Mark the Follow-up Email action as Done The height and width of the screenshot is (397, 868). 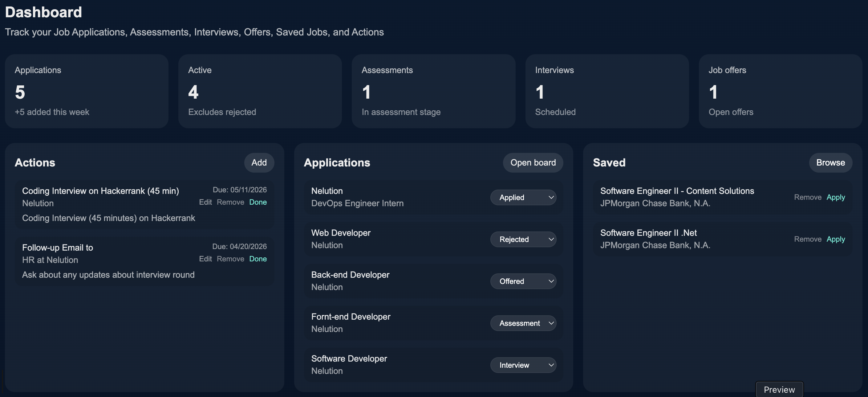(258, 259)
